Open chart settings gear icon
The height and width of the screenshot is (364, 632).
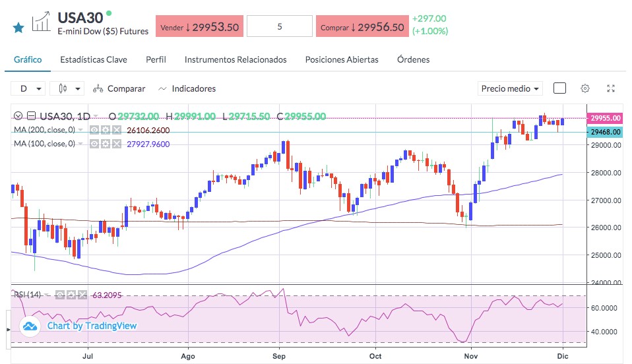tap(585, 88)
